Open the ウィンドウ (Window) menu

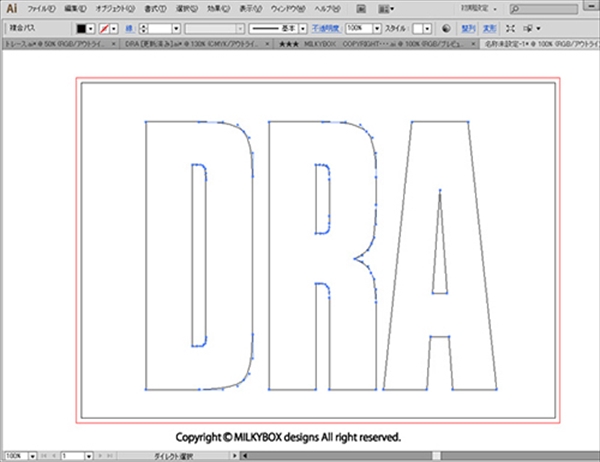click(x=288, y=8)
